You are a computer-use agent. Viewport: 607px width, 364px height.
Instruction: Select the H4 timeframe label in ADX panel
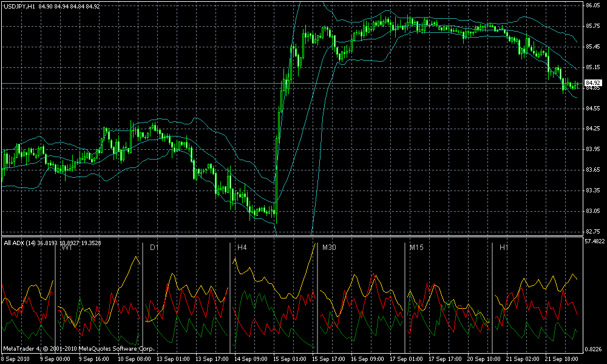242,247
